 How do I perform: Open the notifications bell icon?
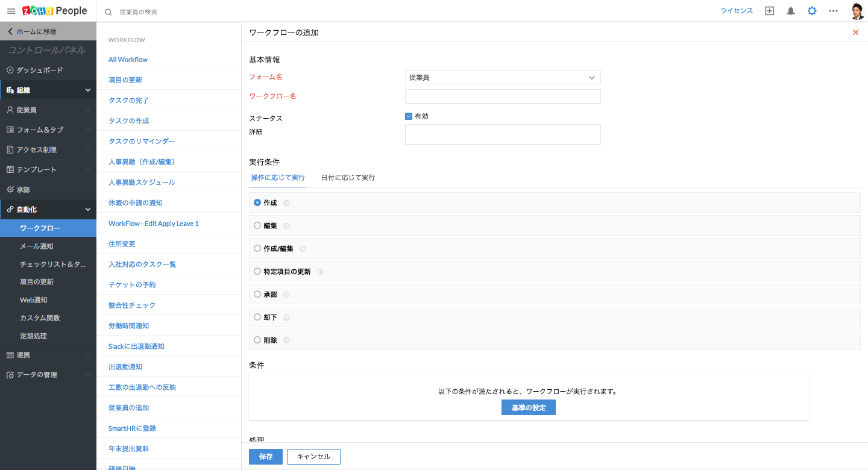pyautogui.click(x=791, y=11)
